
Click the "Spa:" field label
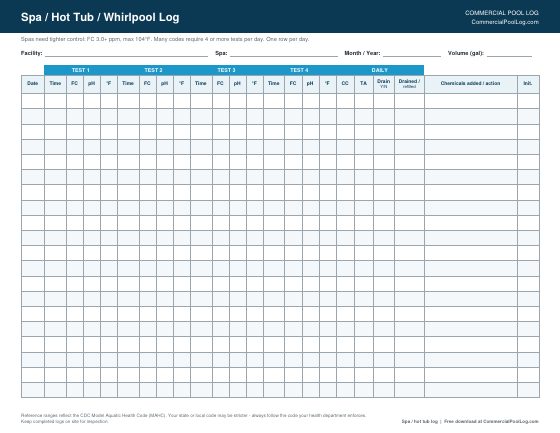point(221,53)
